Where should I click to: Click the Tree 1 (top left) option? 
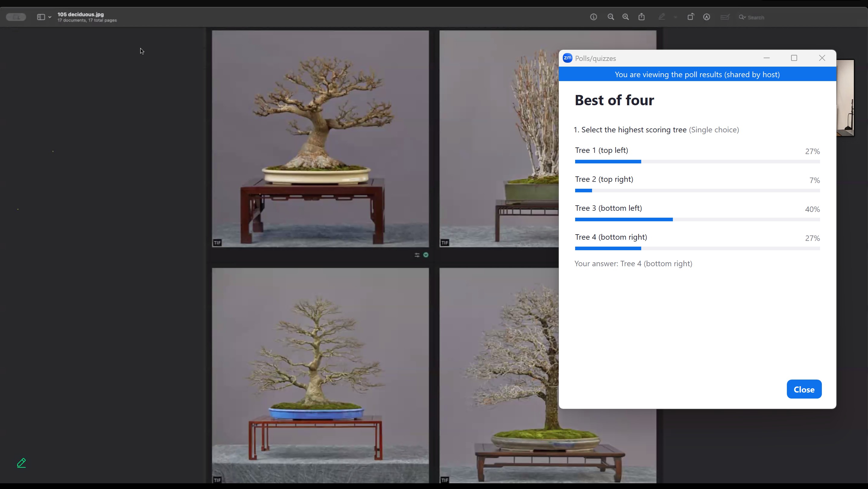point(601,150)
